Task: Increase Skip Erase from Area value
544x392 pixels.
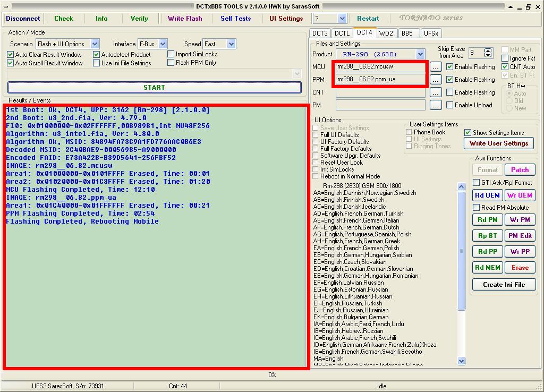Action: (x=488, y=50)
